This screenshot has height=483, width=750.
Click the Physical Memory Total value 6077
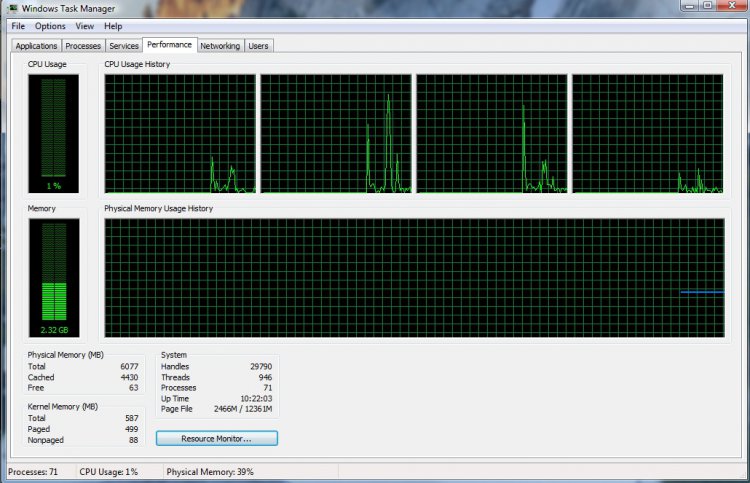coord(129,366)
